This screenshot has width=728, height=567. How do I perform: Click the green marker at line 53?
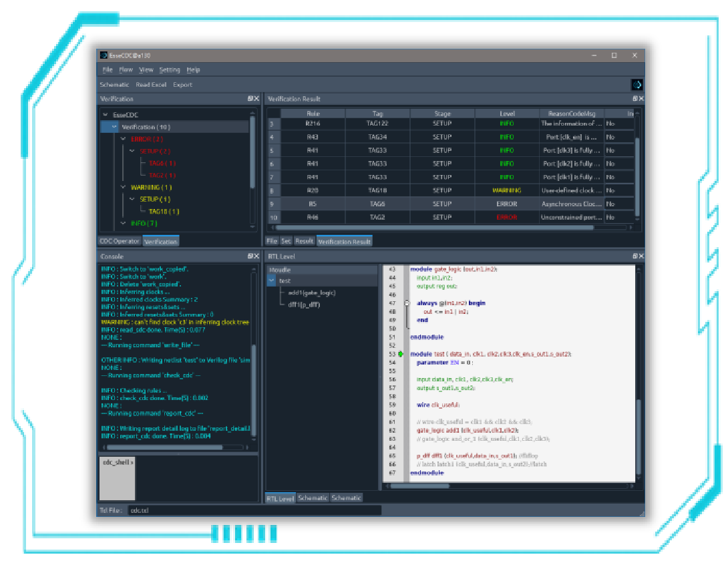pyautogui.click(x=401, y=354)
